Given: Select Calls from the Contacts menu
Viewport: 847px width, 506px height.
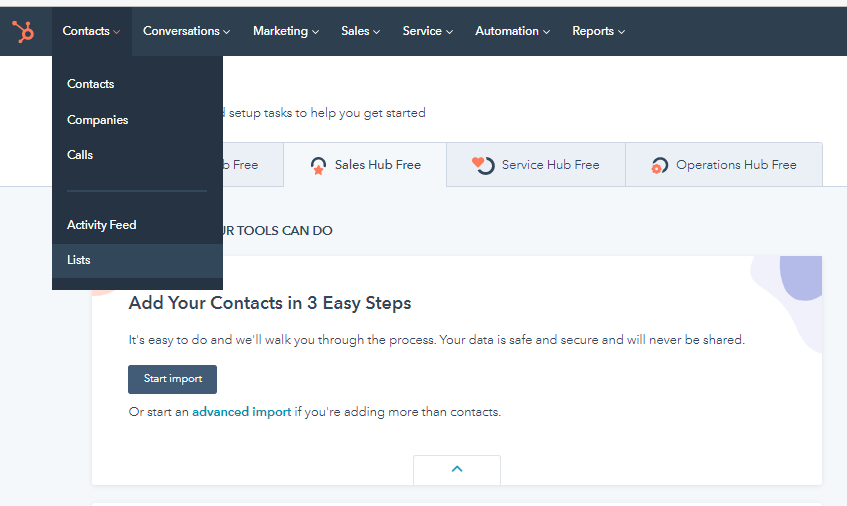Looking at the screenshot, I should click(x=137, y=155).
